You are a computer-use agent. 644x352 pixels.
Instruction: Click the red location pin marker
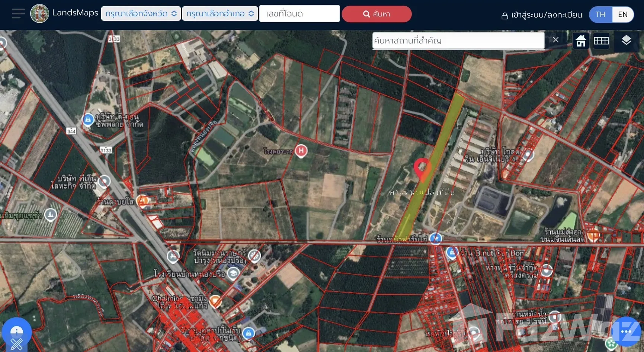tap(422, 167)
